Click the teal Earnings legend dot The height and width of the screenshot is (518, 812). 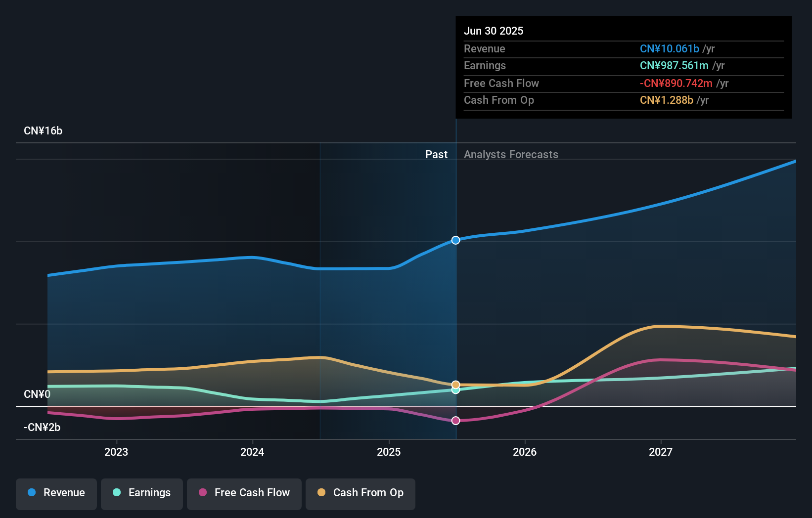point(117,492)
